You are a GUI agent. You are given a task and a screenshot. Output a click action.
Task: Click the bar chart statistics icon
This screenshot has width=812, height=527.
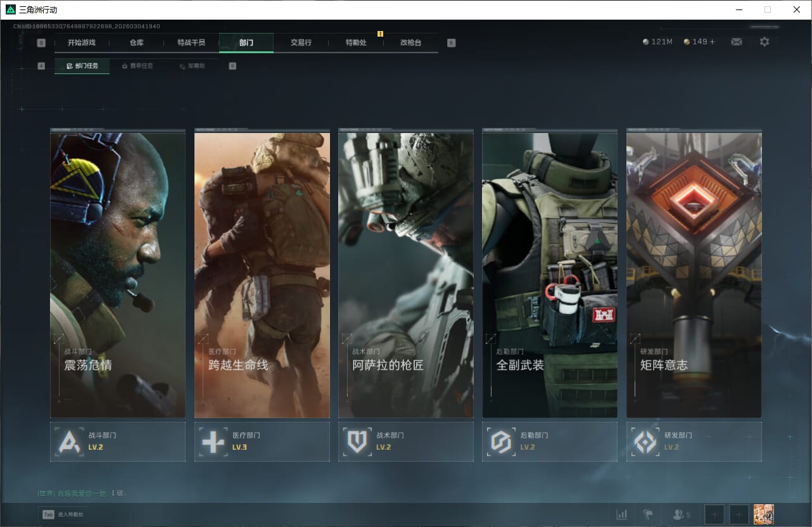[621, 514]
